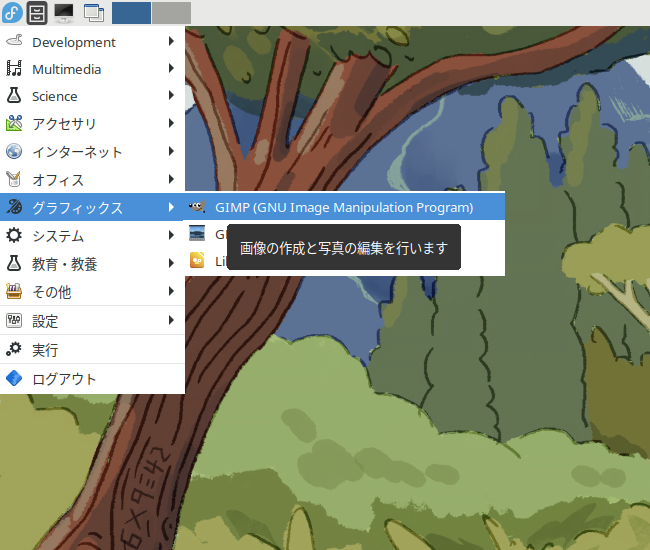Image resolution: width=650 pixels, height=550 pixels.
Task: Open the 教育・教養 menu category
Action: point(92,264)
